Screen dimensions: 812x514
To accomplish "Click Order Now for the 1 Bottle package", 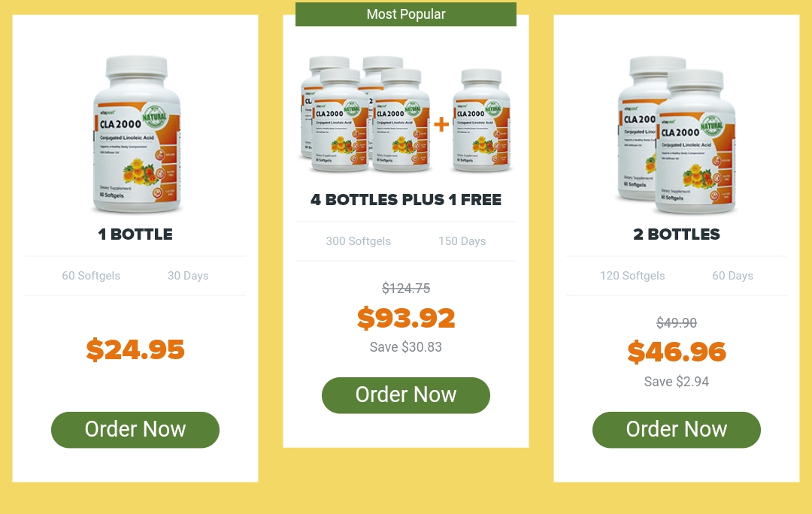I will [135, 430].
